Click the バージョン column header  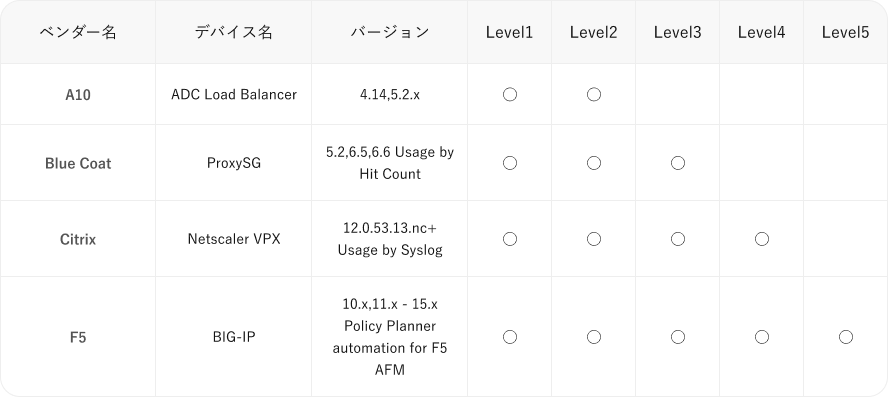390,32
